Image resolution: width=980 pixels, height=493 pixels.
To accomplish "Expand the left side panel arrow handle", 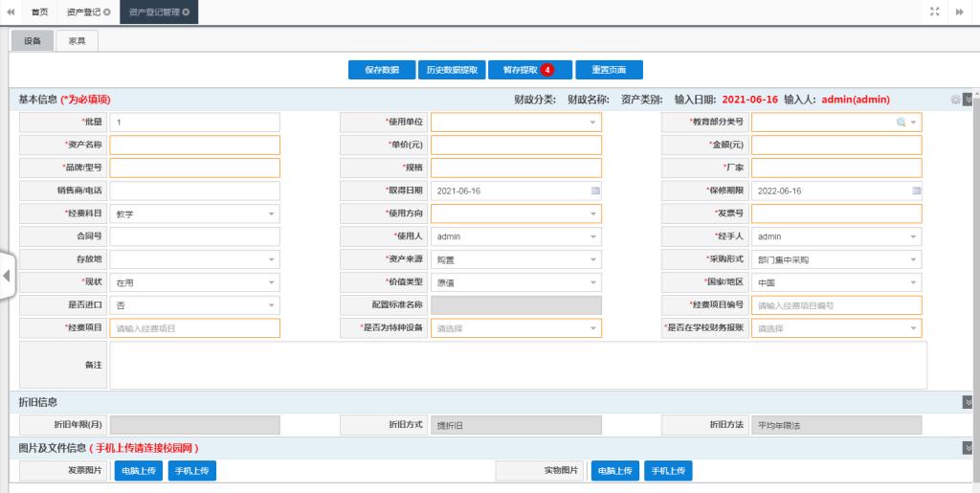I will click(x=6, y=276).
